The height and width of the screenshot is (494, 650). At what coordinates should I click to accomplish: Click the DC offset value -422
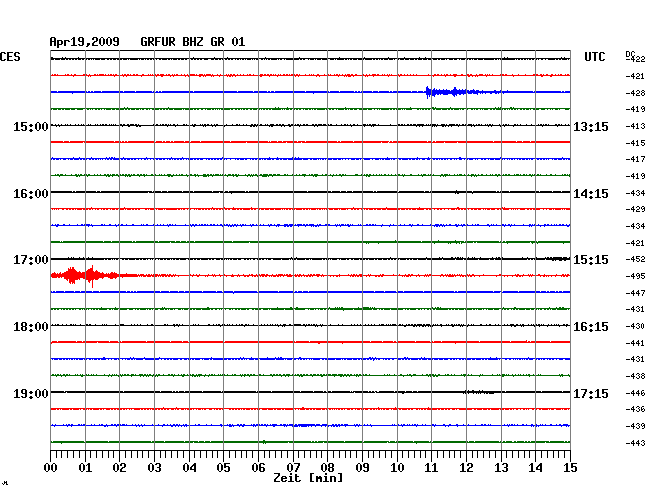[636, 59]
